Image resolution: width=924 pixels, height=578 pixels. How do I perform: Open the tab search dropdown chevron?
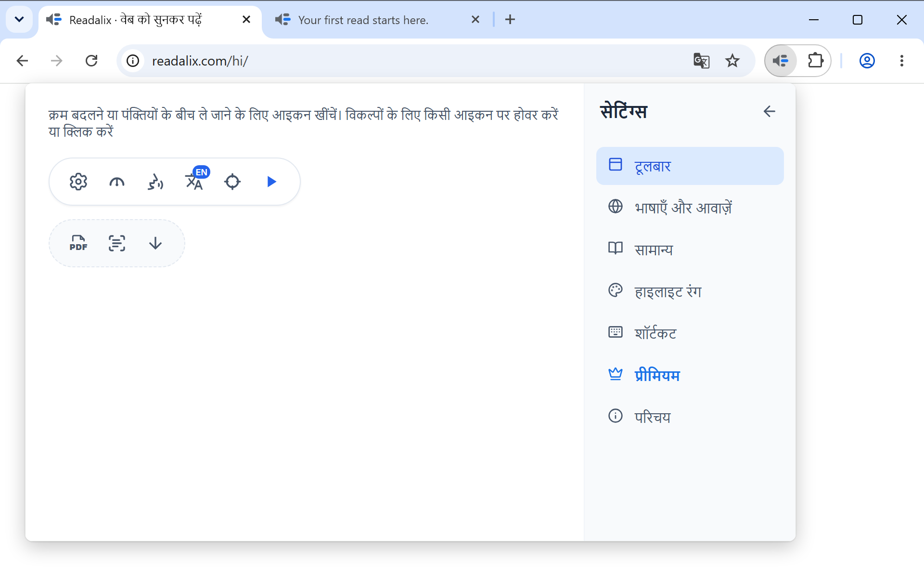[19, 20]
